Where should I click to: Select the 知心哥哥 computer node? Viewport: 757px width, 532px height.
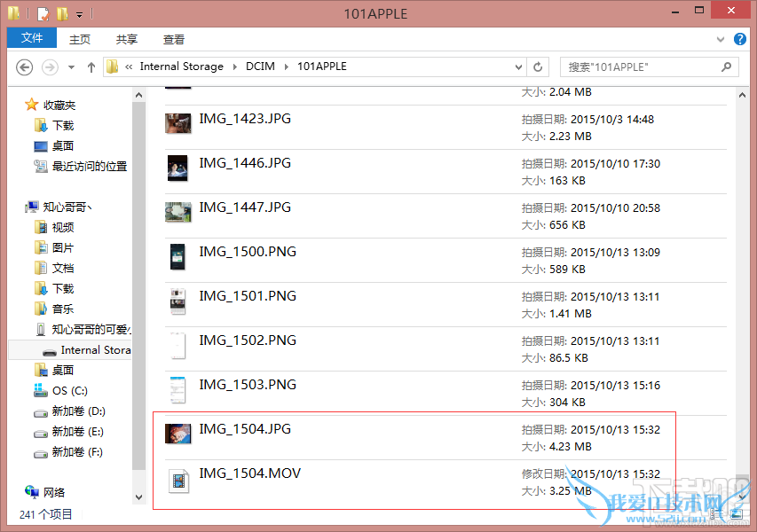[59, 207]
